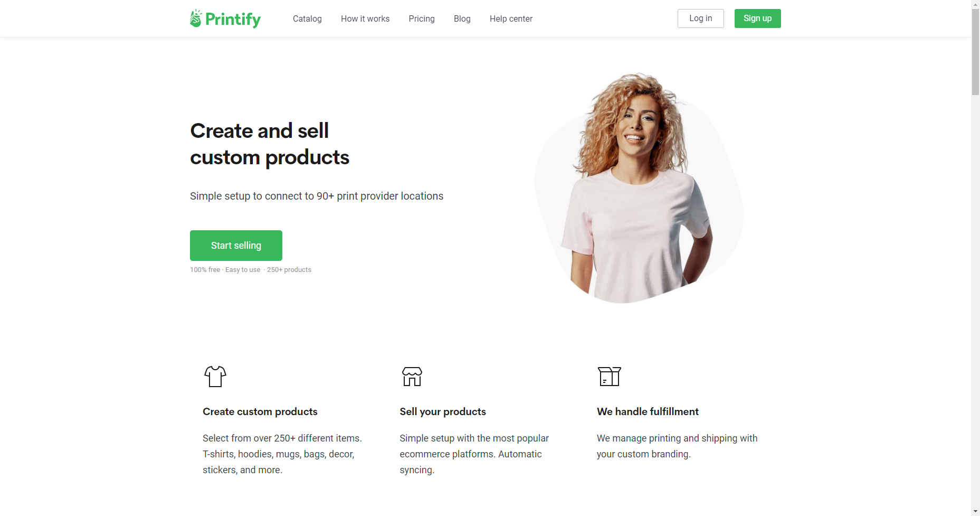Click the Start selling button
Screen dimensions: 980x516
click(236, 246)
